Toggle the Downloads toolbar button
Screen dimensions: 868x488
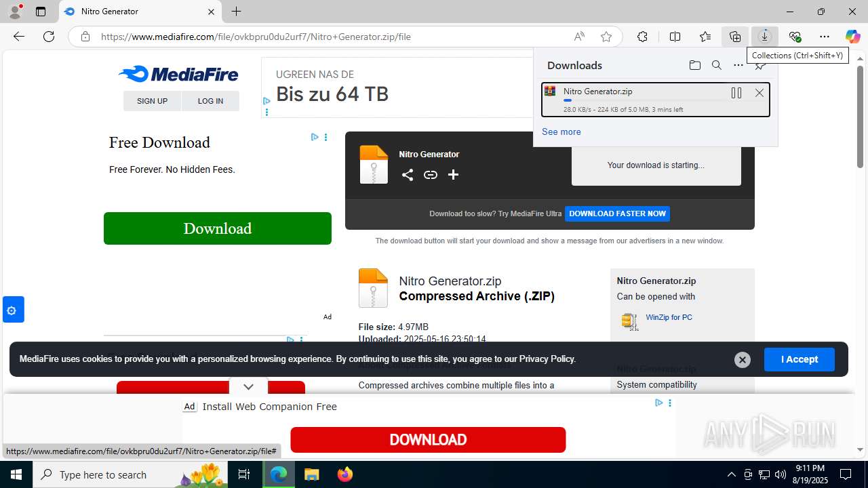coord(765,37)
